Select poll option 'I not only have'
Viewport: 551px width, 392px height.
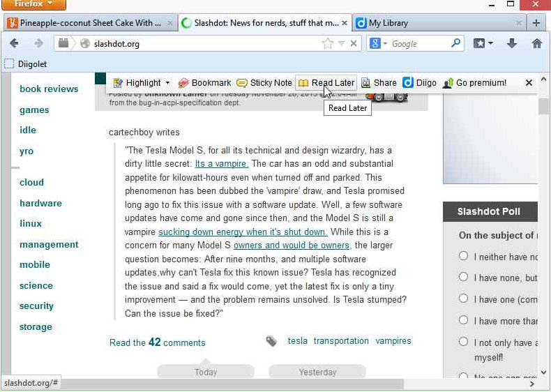point(464,341)
